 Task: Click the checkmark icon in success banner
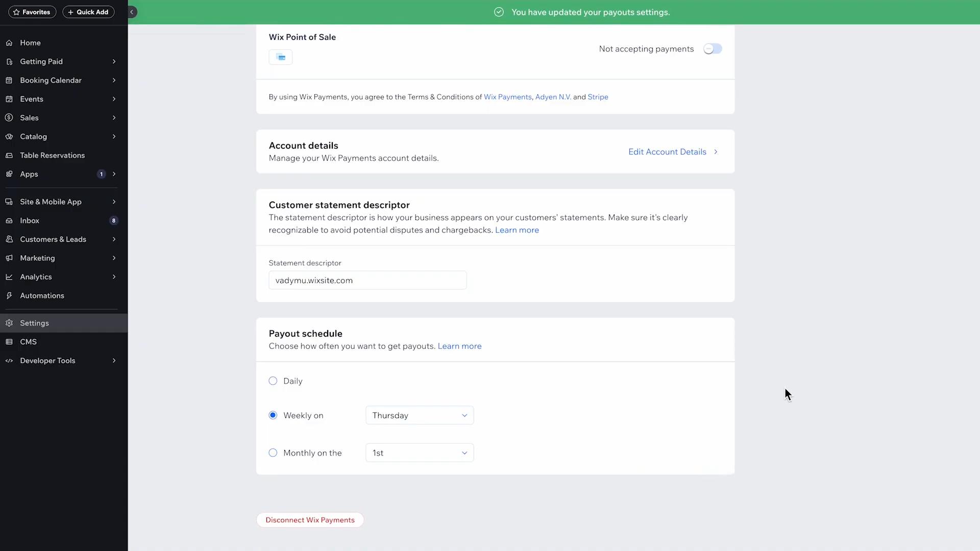(x=499, y=12)
